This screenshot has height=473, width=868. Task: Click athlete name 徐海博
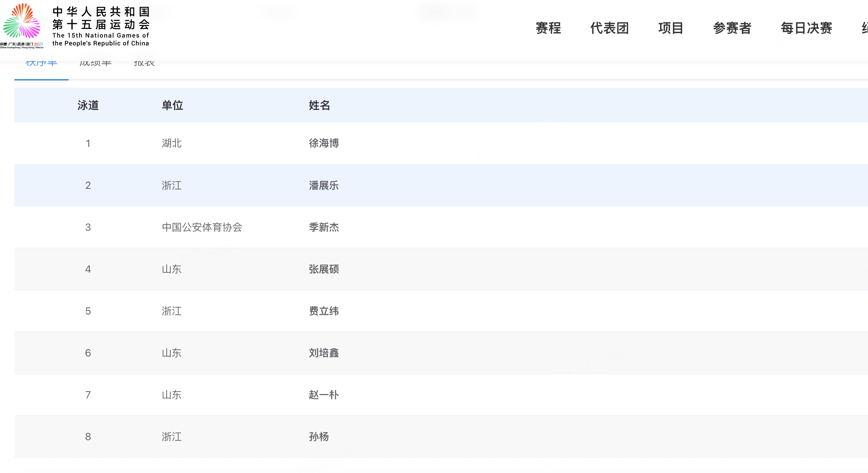pyautogui.click(x=324, y=143)
